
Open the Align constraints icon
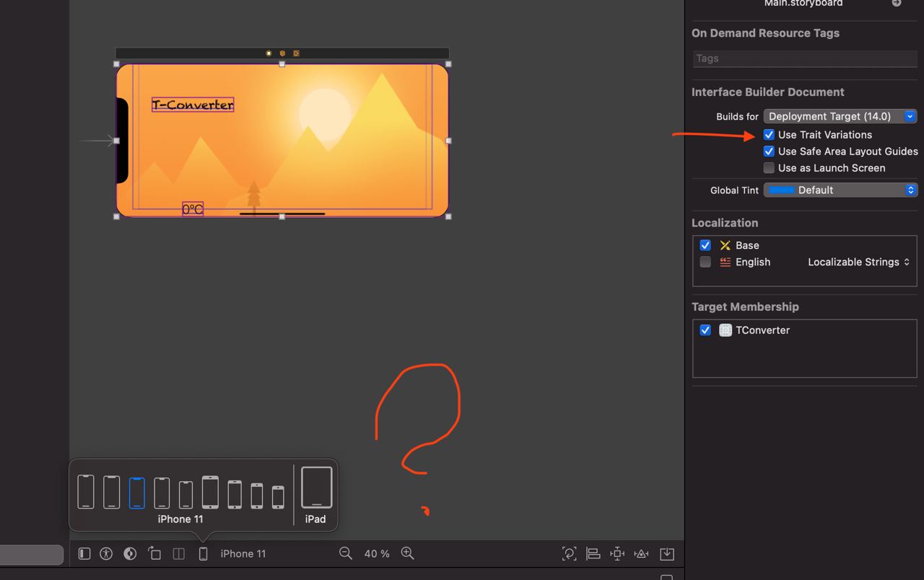593,554
